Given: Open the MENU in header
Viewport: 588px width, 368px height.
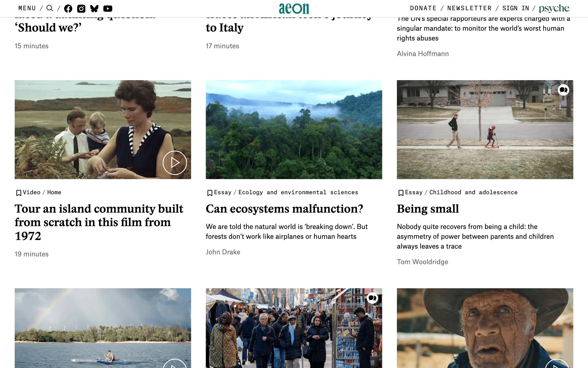Looking at the screenshot, I should pyautogui.click(x=27, y=8).
